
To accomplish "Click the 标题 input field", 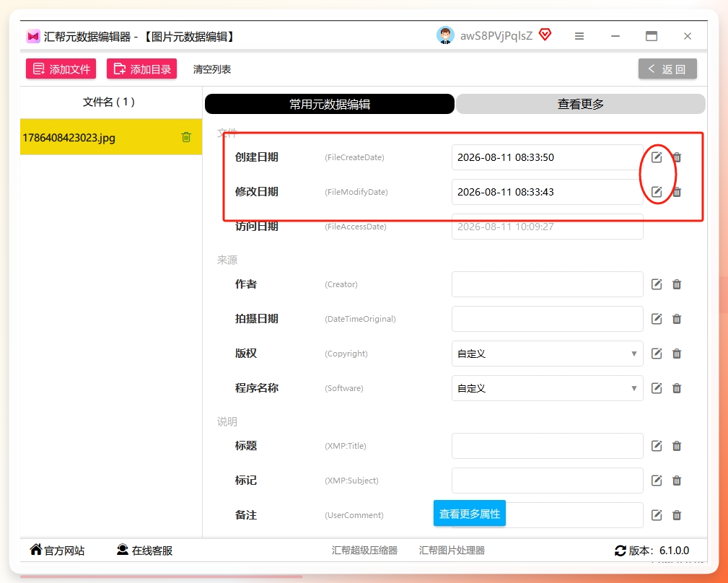I will coord(548,446).
